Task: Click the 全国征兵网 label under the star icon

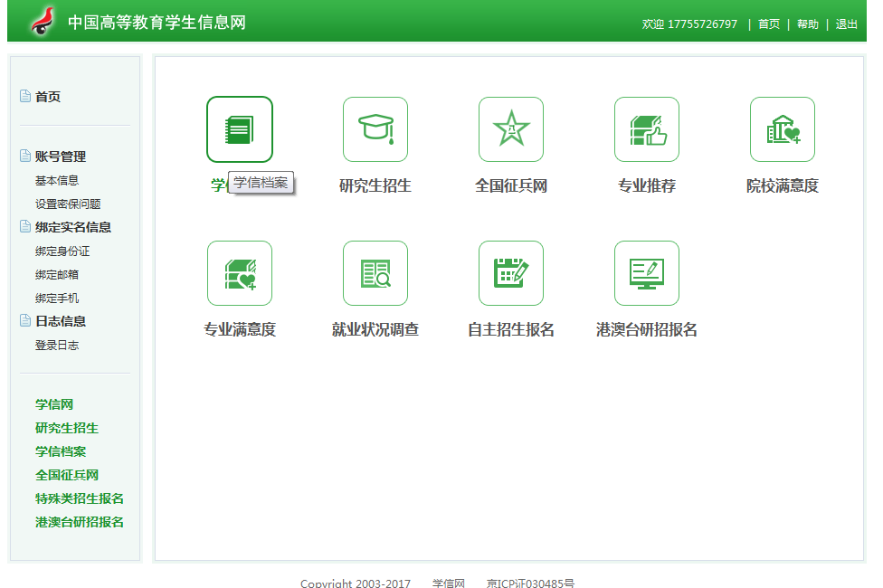Action: (511, 185)
